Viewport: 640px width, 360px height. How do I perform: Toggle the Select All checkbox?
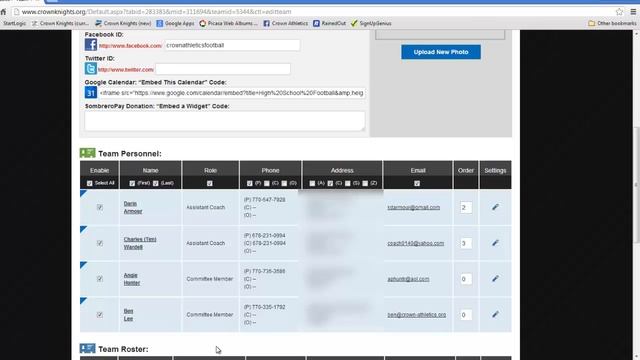(90, 183)
